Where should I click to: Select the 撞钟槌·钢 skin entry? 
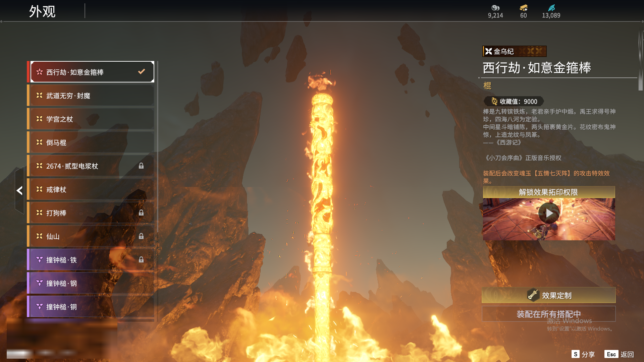[x=91, y=283]
